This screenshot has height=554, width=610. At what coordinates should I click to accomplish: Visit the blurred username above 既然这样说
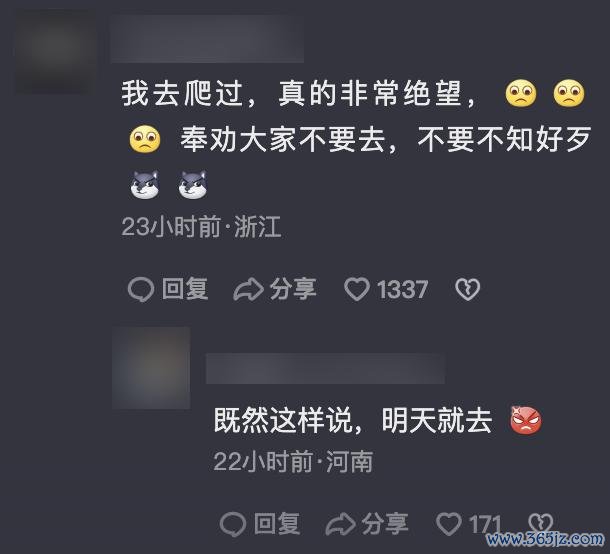click(326, 368)
